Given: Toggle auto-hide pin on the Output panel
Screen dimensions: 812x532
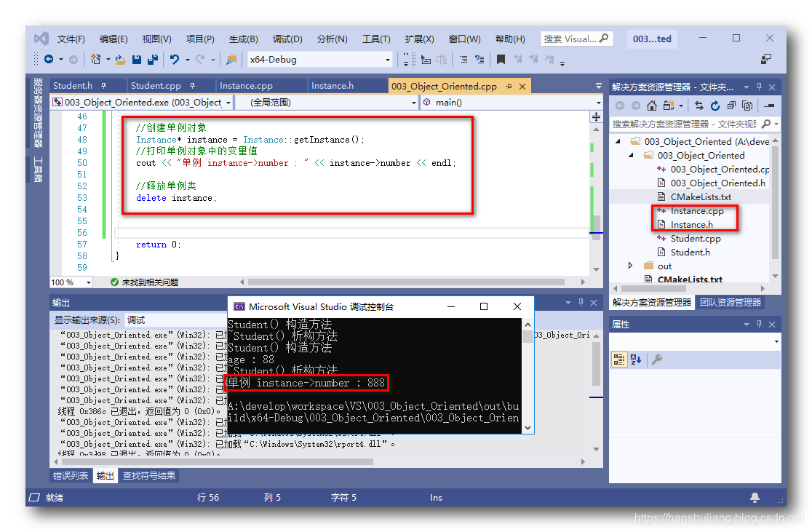Looking at the screenshot, I should [x=581, y=302].
